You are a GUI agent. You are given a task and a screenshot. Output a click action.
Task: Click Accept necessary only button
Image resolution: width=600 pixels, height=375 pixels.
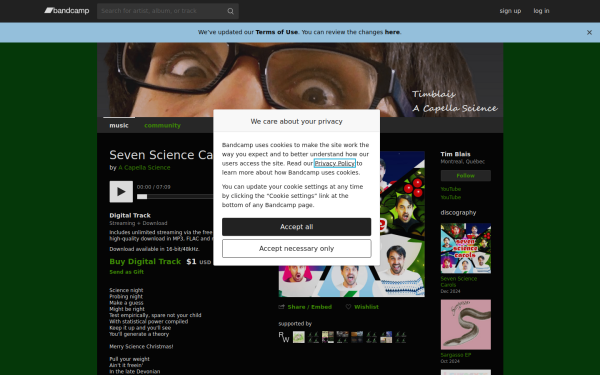tap(297, 249)
